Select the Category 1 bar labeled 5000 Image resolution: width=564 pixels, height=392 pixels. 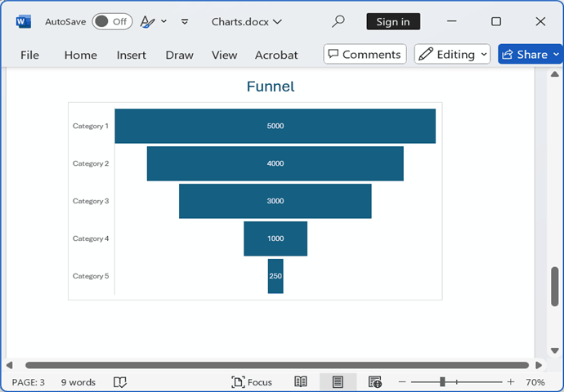(275, 126)
